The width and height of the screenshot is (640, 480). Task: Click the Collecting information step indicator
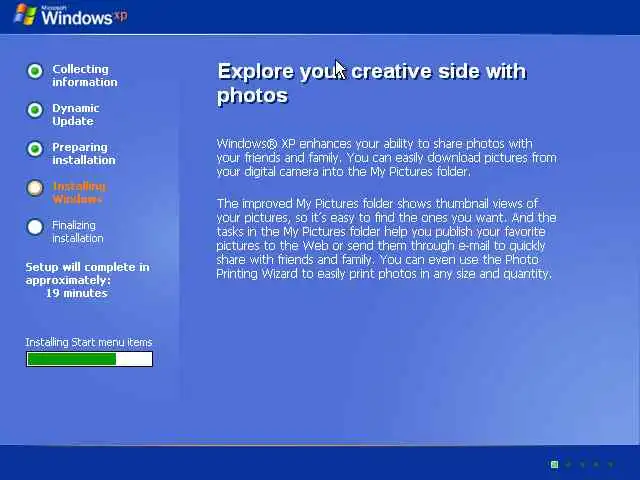(x=35, y=71)
